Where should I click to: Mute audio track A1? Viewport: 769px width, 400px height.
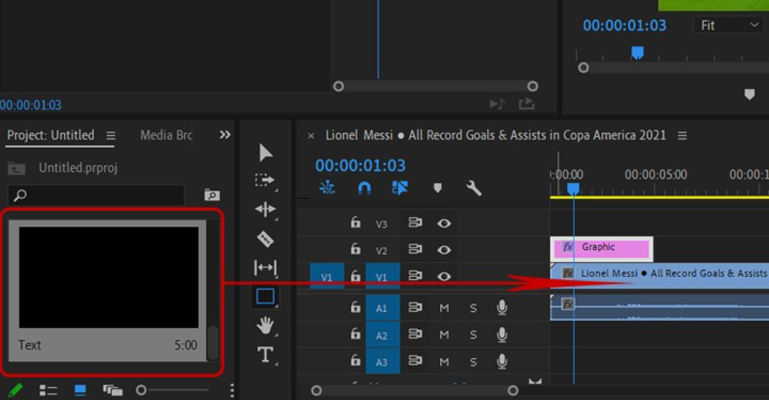point(444,308)
